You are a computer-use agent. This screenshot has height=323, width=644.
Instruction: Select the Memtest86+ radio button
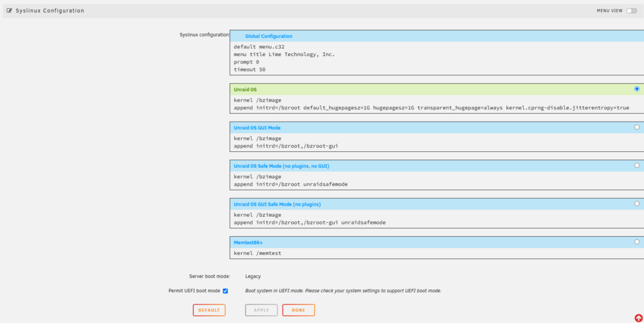637,242
